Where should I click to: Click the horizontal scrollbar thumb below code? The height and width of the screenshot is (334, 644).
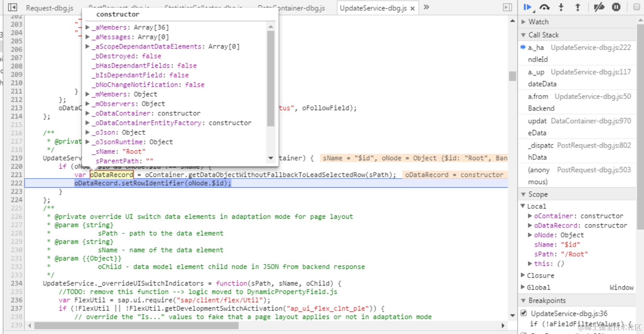(136, 326)
